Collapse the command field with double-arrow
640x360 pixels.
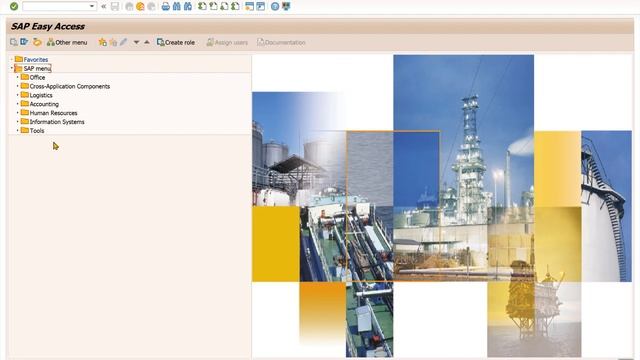(x=104, y=6)
